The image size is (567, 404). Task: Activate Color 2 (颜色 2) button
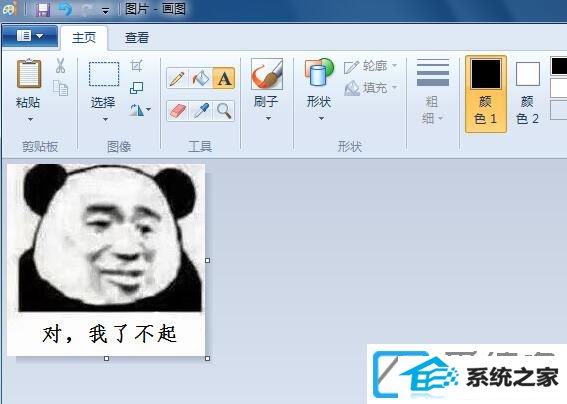coord(528,94)
